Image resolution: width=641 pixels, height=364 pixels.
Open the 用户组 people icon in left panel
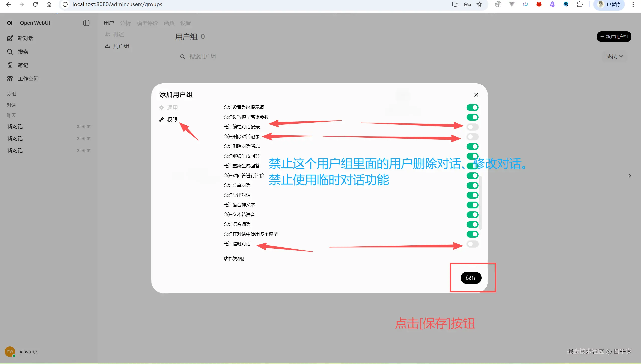click(107, 46)
